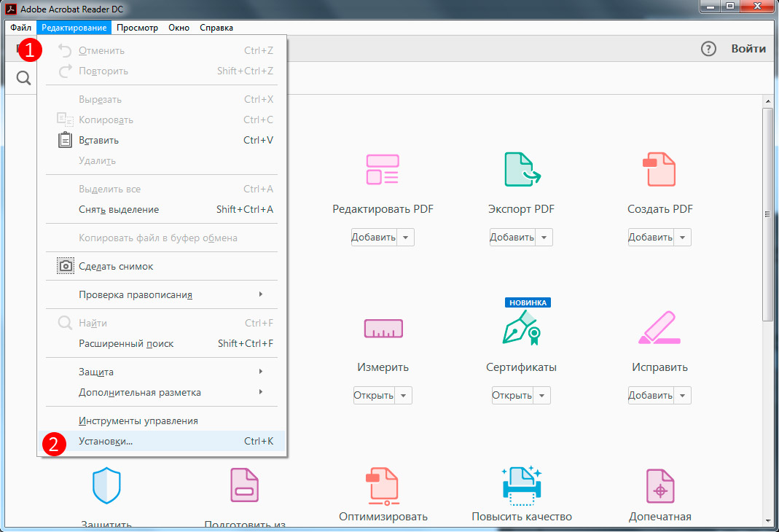Click Добавить button under Исправить
This screenshot has height=532, width=779.
(650, 396)
